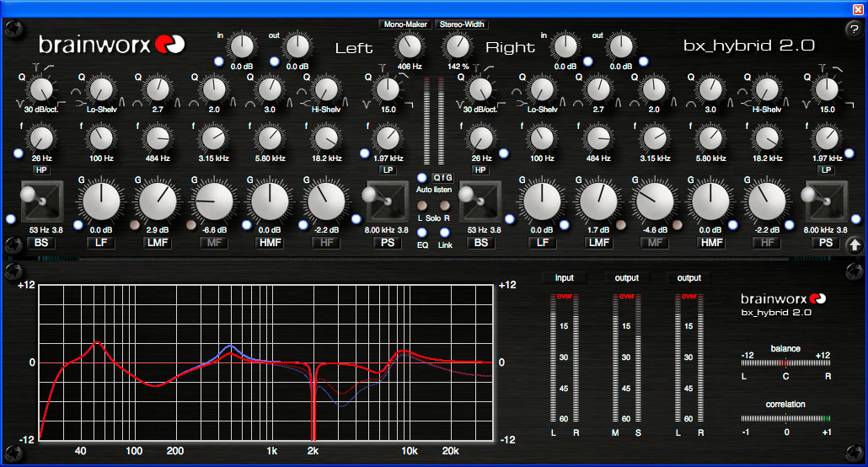868x467 pixels.
Task: Select Left channel MF band button
Action: pos(214,243)
